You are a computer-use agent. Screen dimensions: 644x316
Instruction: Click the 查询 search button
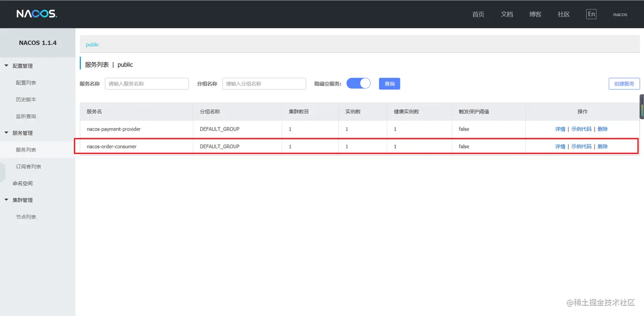tap(390, 84)
